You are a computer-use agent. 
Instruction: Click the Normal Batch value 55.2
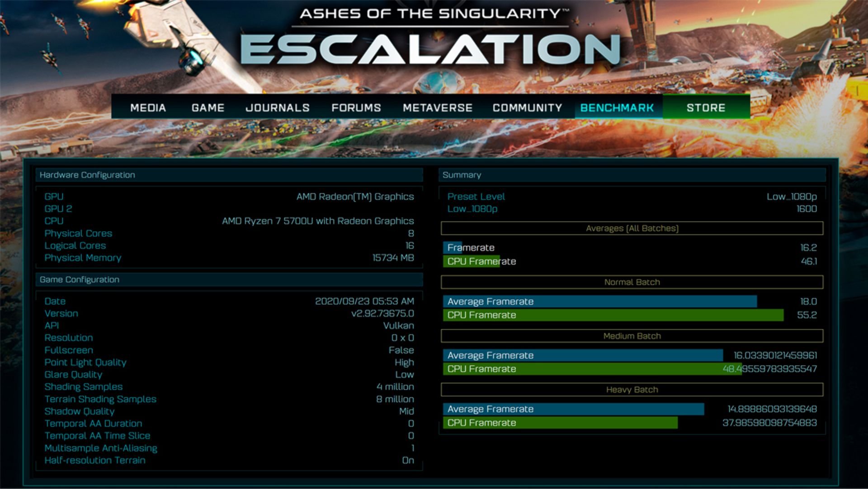(807, 315)
